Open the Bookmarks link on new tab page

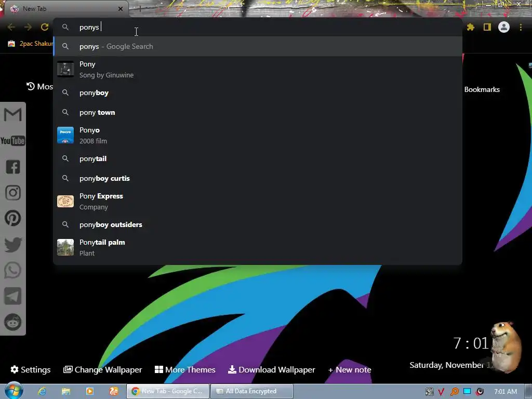point(482,89)
